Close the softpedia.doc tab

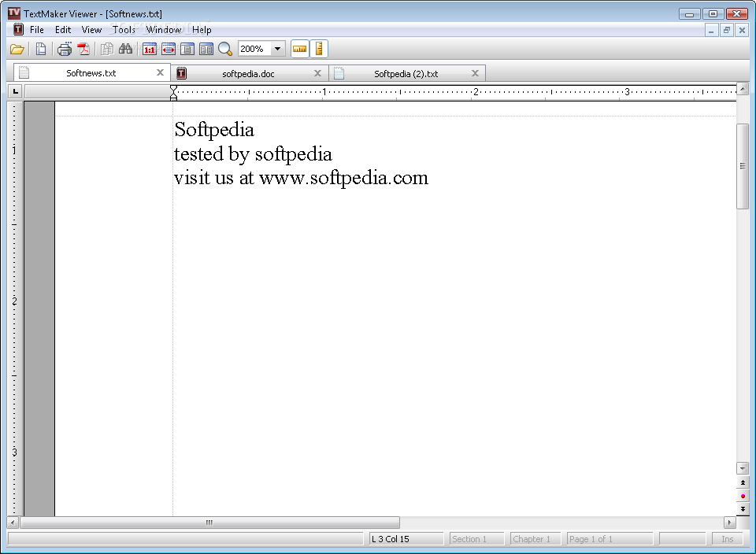[317, 73]
